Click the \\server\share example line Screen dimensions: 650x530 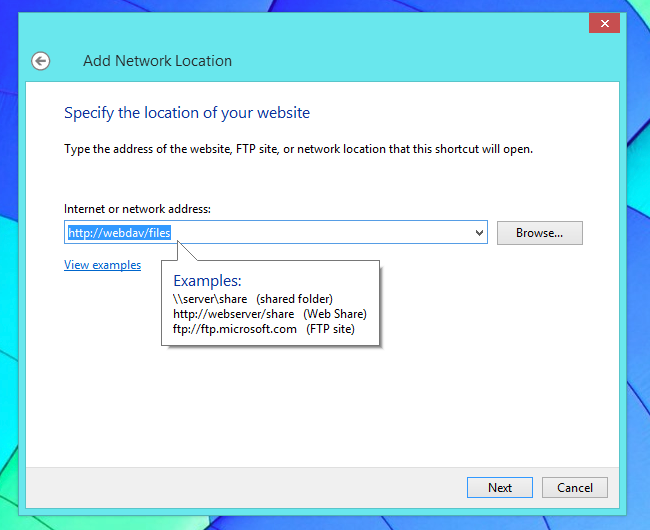pyautogui.click(x=252, y=299)
